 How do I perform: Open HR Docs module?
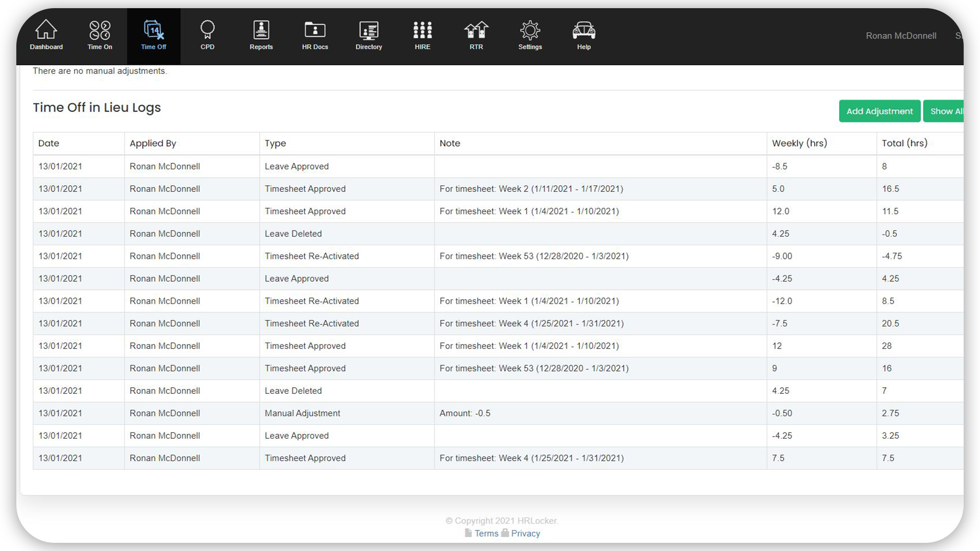(x=315, y=35)
